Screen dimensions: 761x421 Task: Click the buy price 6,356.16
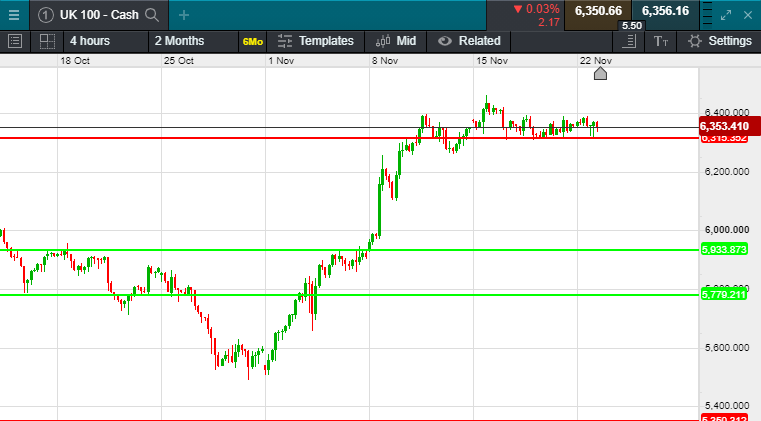(x=665, y=12)
